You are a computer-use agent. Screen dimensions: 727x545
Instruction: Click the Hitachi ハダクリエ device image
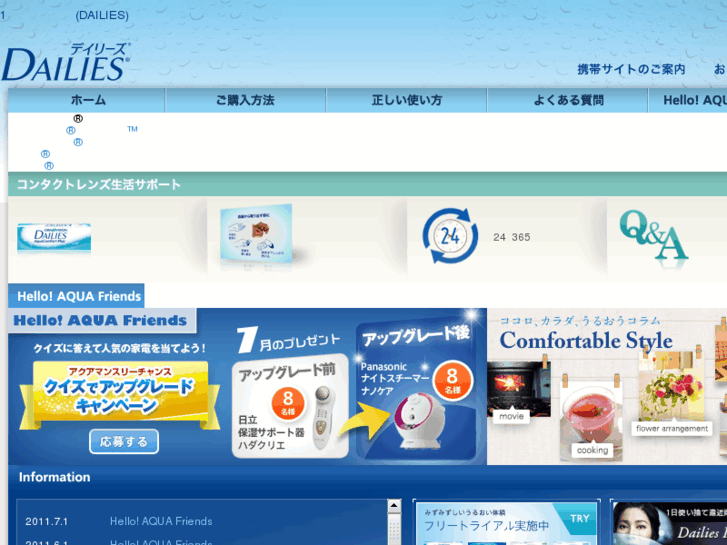point(323,417)
